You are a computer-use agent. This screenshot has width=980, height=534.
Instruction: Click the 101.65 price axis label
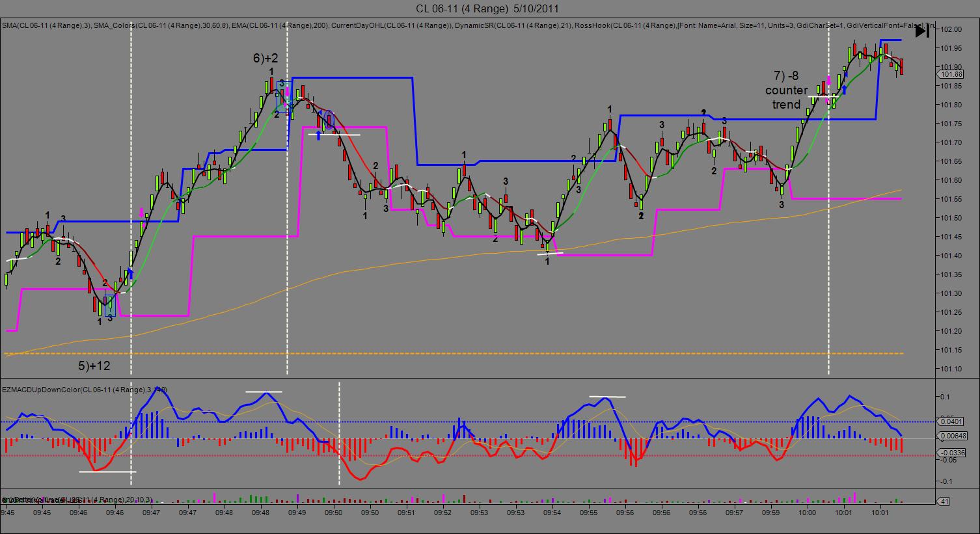tap(951, 161)
